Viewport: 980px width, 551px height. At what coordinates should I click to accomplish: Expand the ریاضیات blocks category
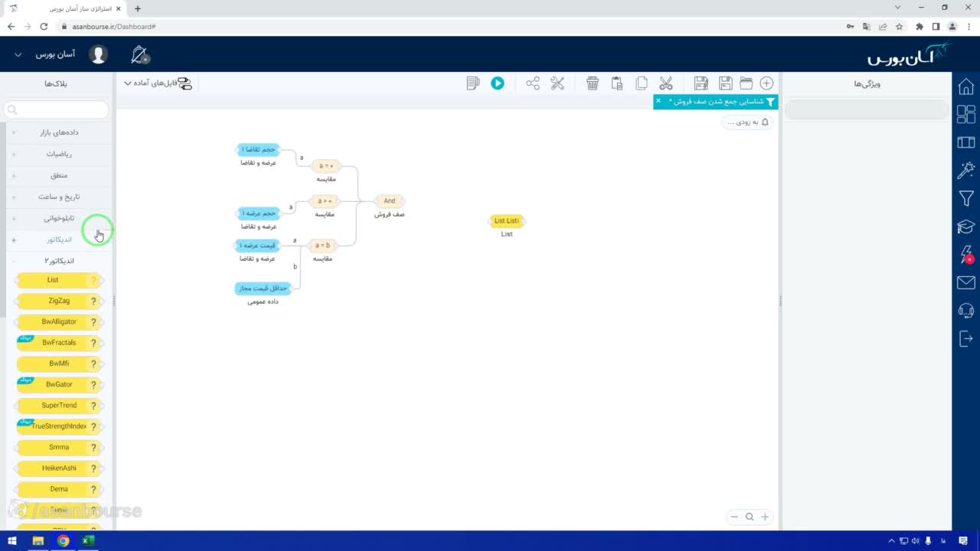pyautogui.click(x=59, y=154)
